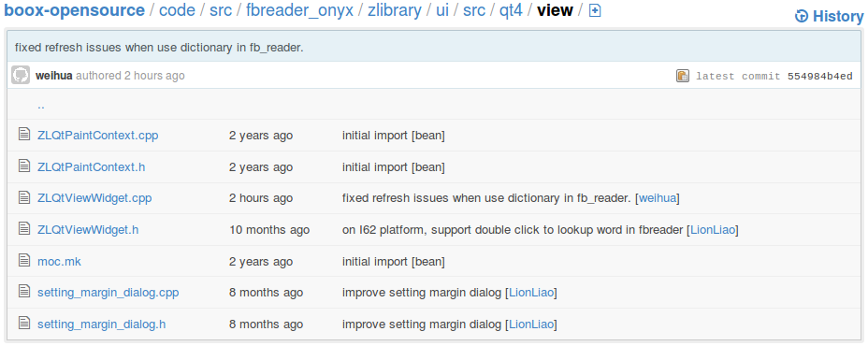Click the file icon beside ZLQtPaintContext.cpp
This screenshot has height=346, width=868.
click(x=23, y=135)
